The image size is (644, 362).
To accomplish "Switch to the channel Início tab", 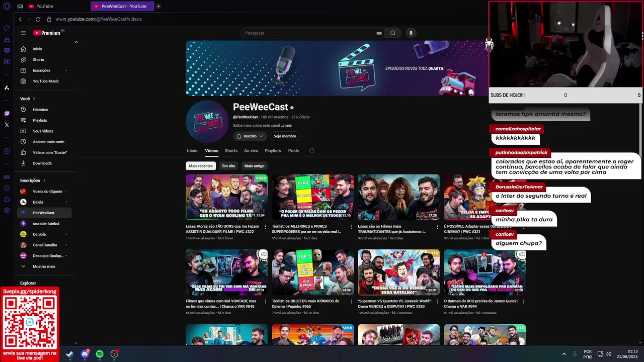I will tap(192, 151).
